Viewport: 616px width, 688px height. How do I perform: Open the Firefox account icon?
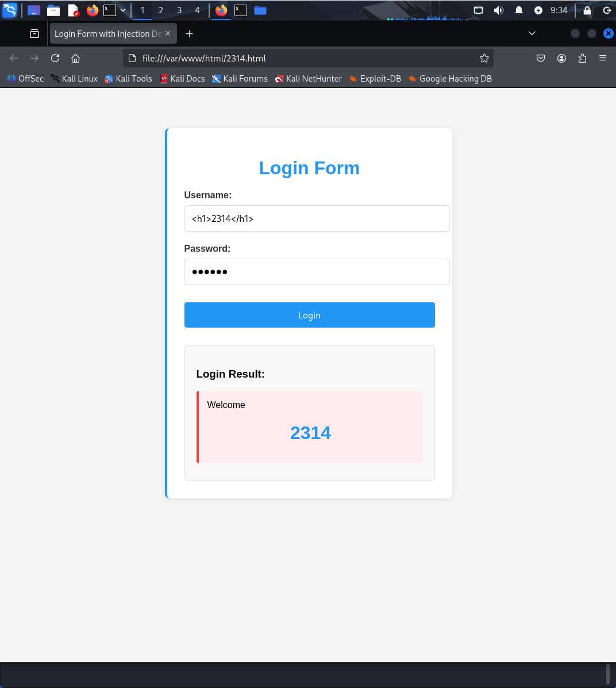tap(561, 59)
